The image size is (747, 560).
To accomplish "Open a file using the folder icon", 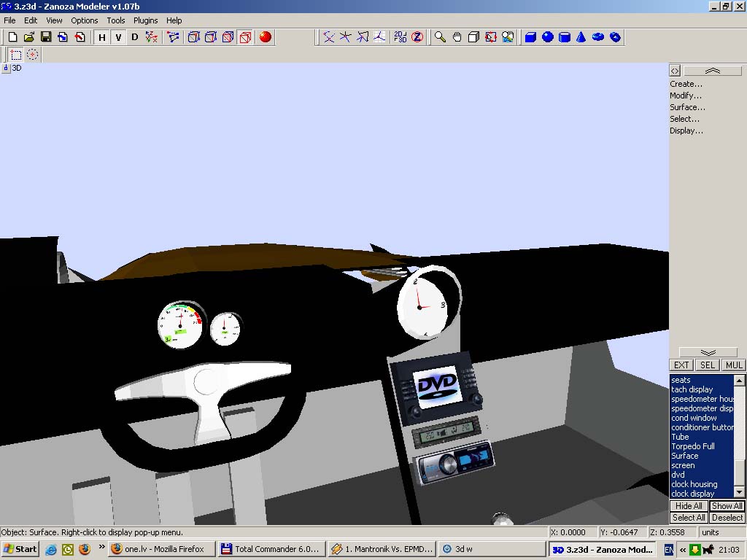I will pyautogui.click(x=29, y=37).
